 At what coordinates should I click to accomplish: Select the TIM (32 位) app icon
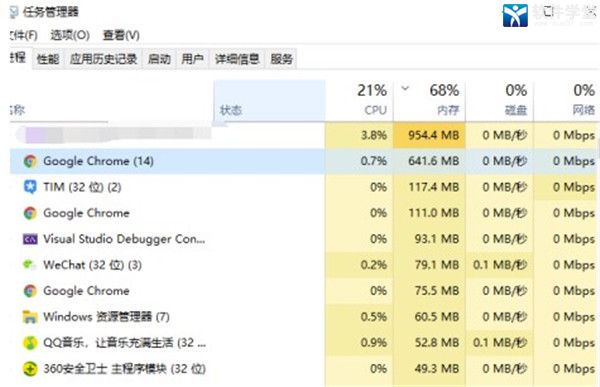[30, 187]
